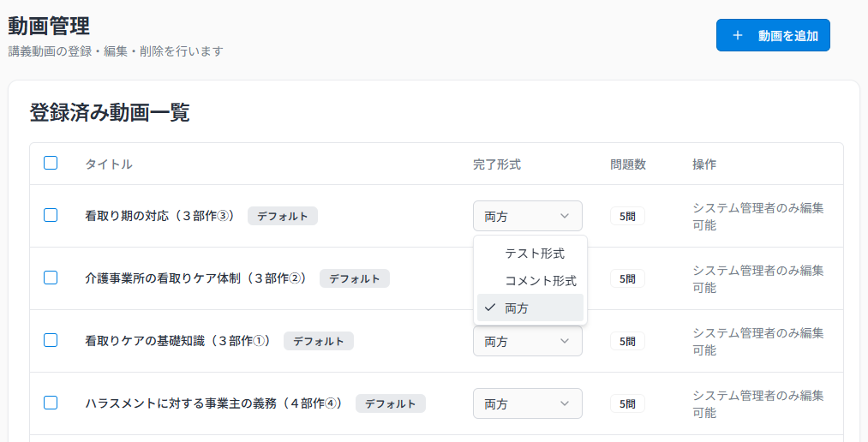Click the 看取り期の対応（３部作③） title
The height and width of the screenshot is (442, 868).
[x=159, y=216]
